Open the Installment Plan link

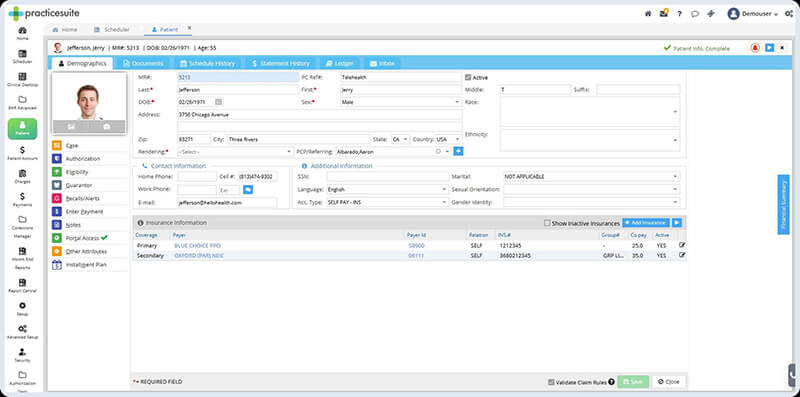[x=85, y=265]
